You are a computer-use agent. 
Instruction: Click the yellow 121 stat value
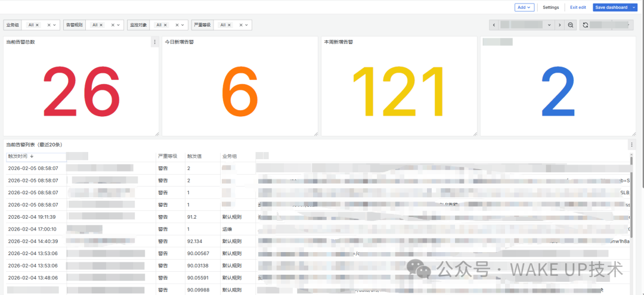click(399, 91)
